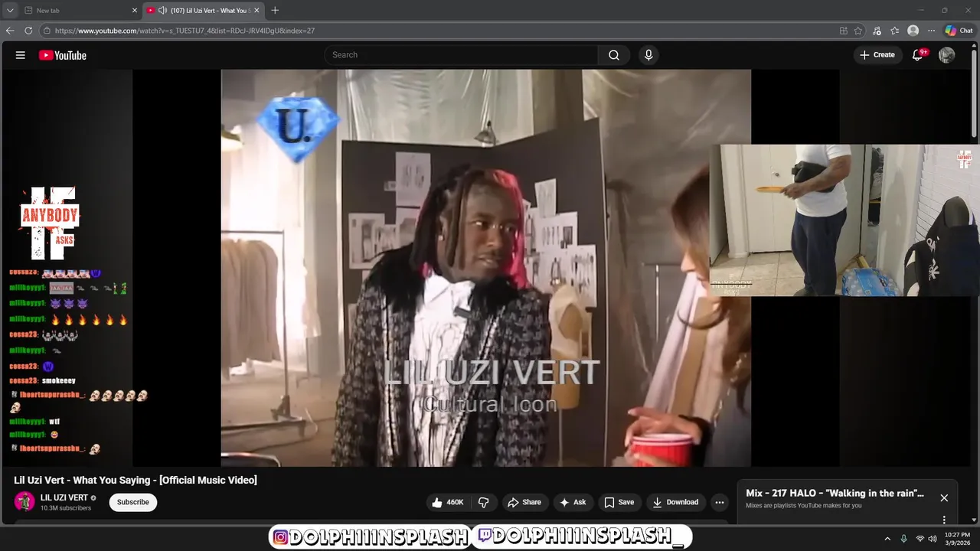The width and height of the screenshot is (980, 551).
Task: Click the YouTube search magnifier button
Action: (x=614, y=55)
